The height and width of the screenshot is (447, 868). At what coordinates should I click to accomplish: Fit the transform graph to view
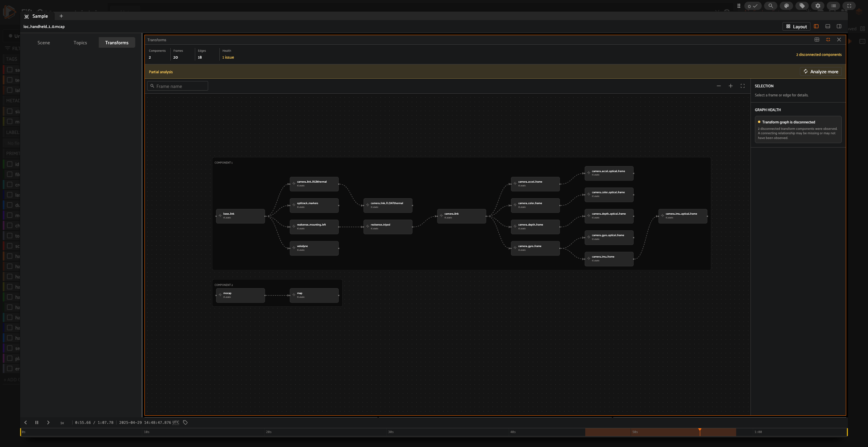pyautogui.click(x=742, y=86)
